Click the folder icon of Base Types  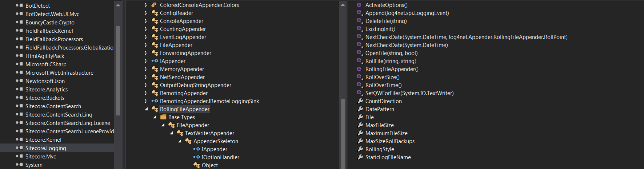(x=163, y=117)
